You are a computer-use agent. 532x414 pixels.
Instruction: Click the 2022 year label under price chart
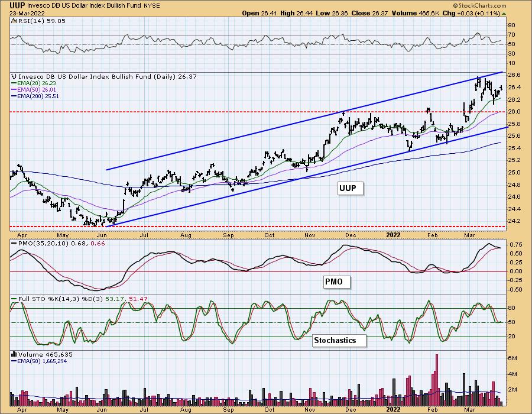[394, 235]
